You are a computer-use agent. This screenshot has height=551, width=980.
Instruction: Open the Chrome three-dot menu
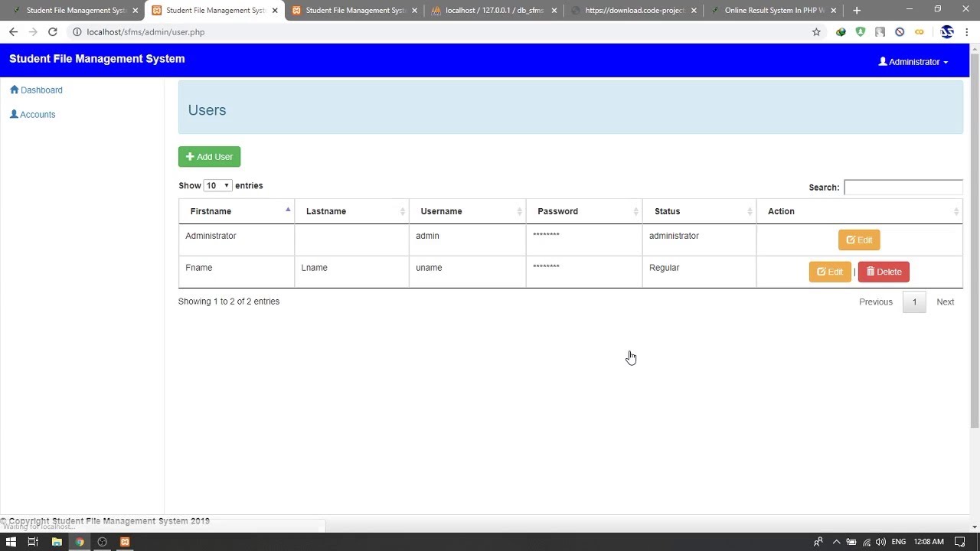click(x=969, y=32)
